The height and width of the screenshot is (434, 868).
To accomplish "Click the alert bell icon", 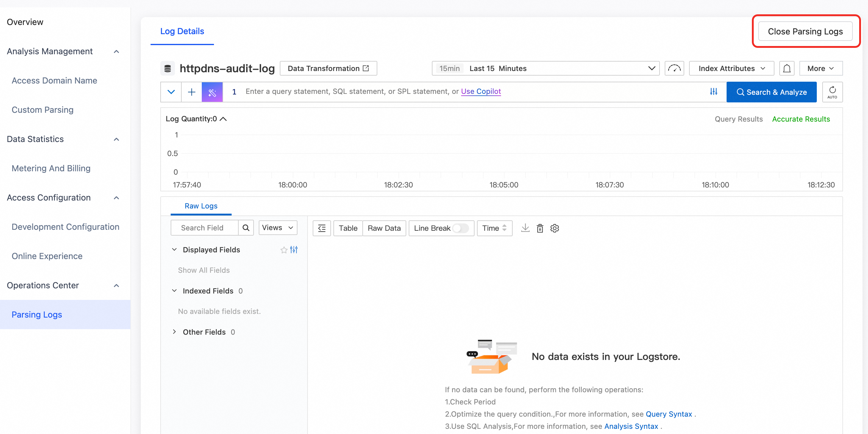I will click(786, 68).
